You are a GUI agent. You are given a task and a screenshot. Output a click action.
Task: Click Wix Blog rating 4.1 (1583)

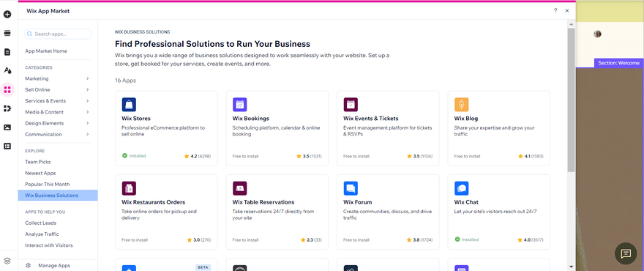coord(531,156)
